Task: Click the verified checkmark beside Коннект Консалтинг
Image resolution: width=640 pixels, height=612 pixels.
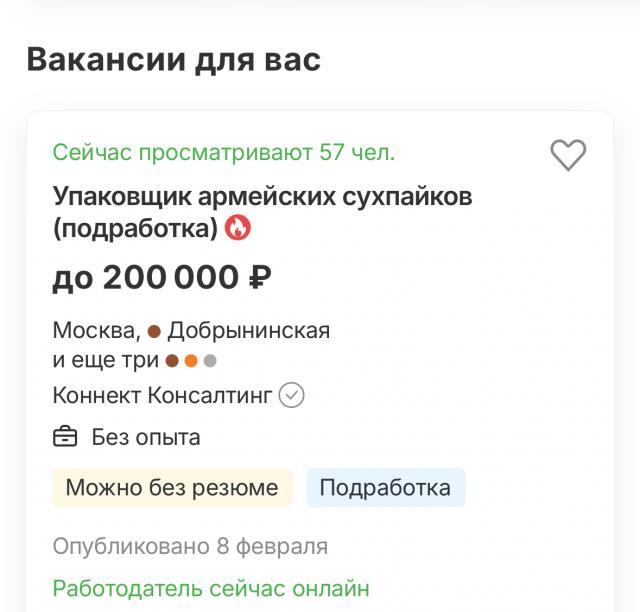Action: pos(291,396)
